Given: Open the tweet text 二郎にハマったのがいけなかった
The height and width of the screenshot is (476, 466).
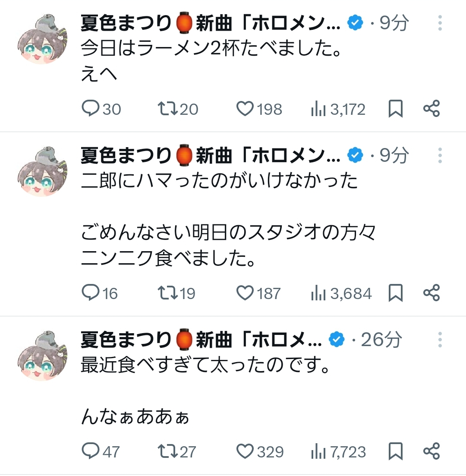Looking at the screenshot, I should pyautogui.click(x=219, y=181).
